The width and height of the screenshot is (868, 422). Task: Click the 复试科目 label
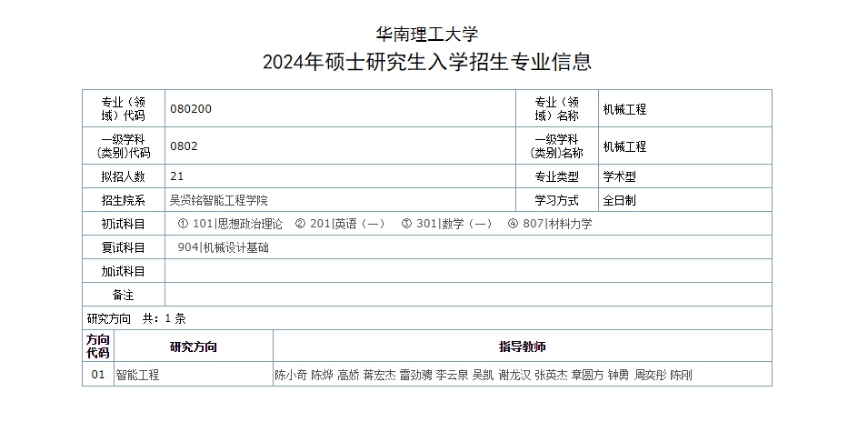123,247
